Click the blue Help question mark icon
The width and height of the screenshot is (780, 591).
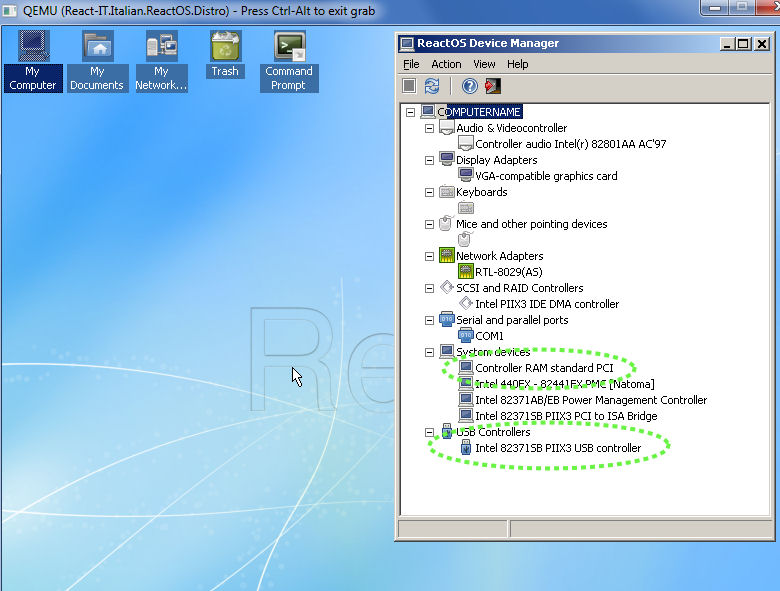point(470,86)
